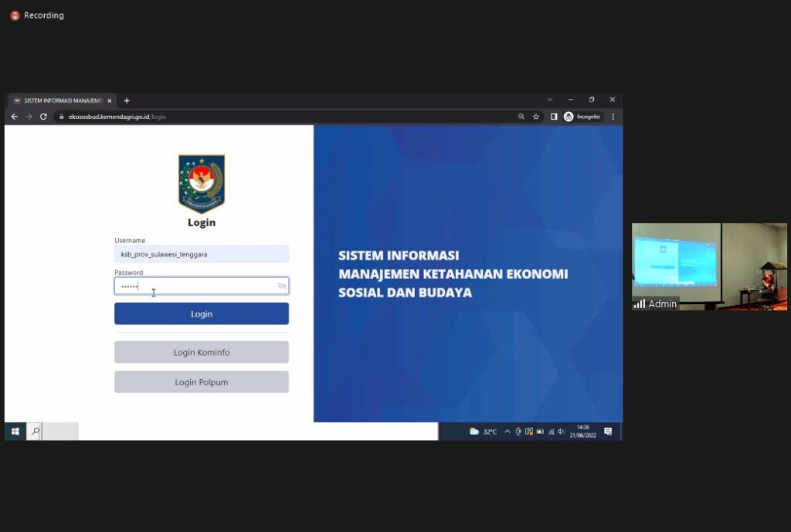Open the browser side panel icon
Screen dimensions: 791x532
[554, 117]
